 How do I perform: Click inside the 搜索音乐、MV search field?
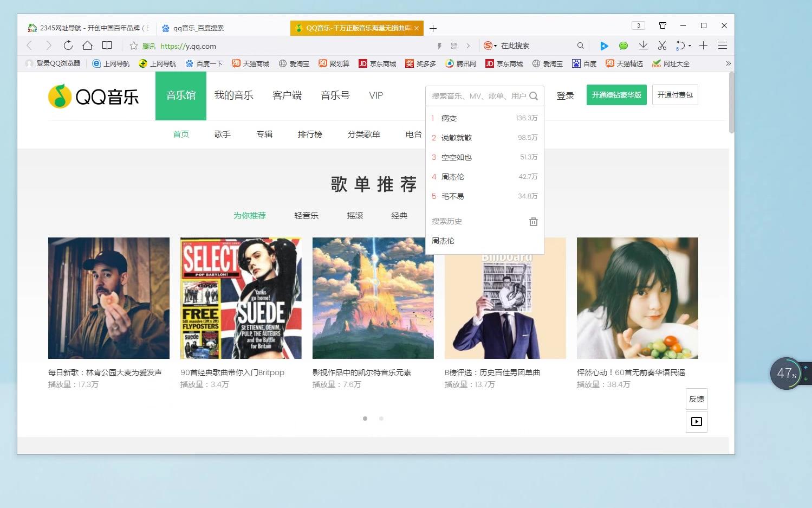click(x=478, y=96)
